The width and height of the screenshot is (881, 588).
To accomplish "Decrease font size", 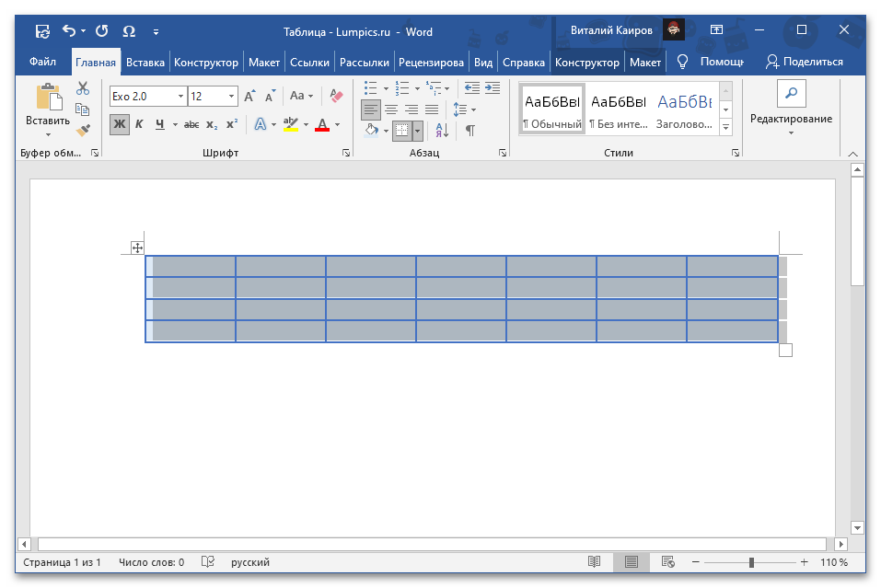I will coord(271,96).
